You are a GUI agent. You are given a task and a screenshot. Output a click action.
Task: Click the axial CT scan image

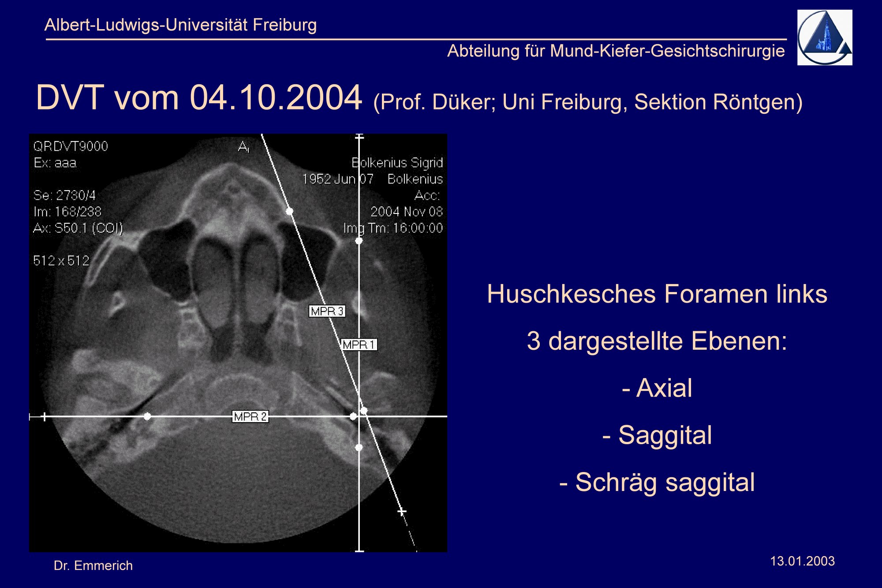click(x=238, y=343)
